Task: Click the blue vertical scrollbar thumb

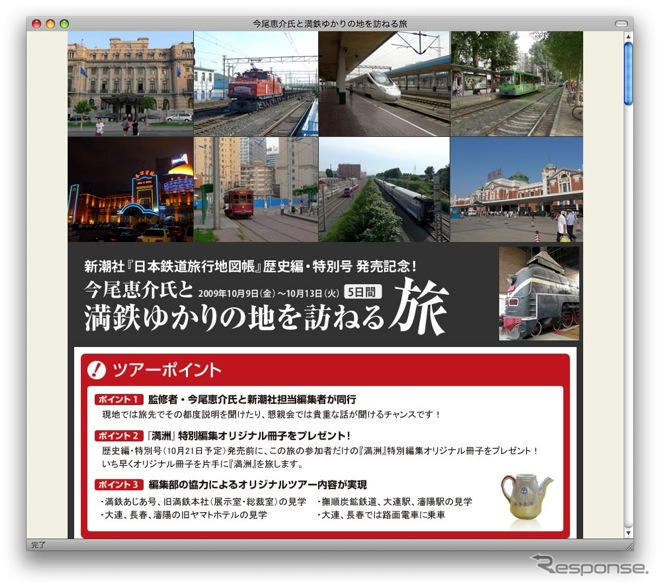Action: [628, 74]
